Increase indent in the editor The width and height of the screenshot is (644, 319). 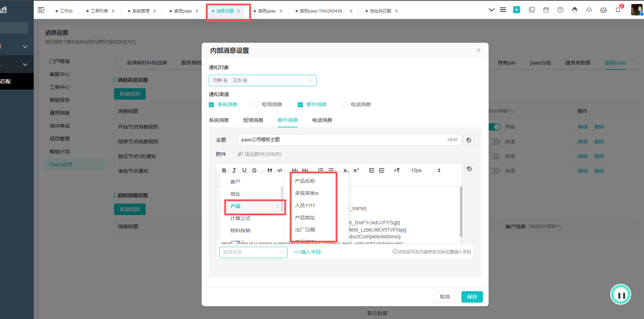[382, 170]
